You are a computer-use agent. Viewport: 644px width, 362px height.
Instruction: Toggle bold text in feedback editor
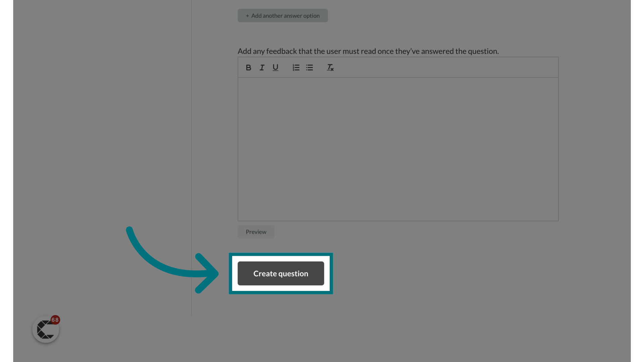click(x=248, y=67)
